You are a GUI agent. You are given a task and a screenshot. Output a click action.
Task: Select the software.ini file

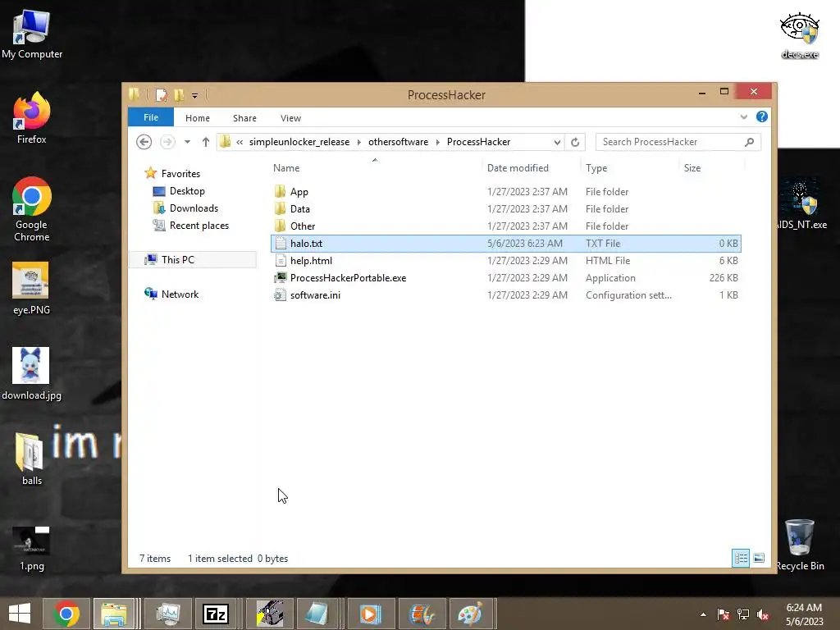[505, 295]
